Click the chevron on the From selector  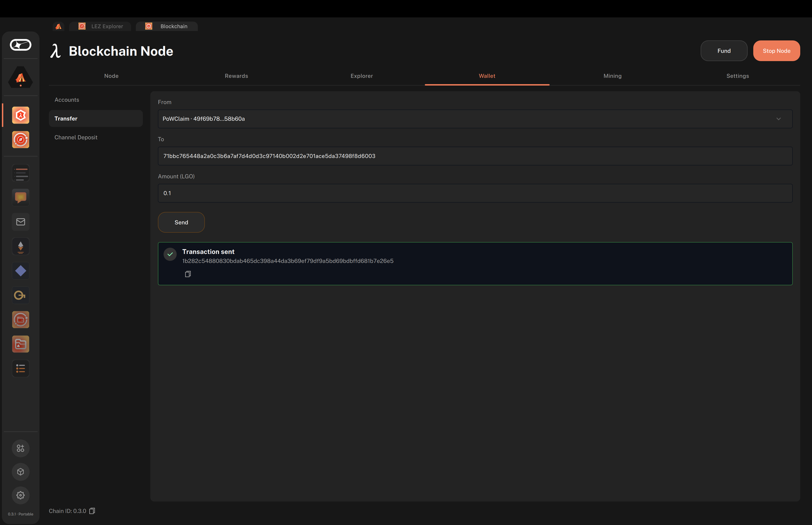(x=779, y=119)
